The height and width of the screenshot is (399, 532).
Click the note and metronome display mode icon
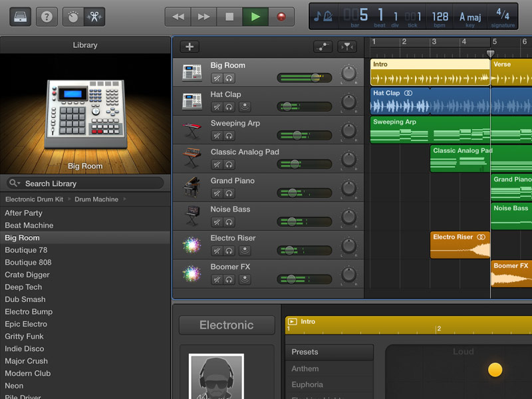(x=323, y=16)
